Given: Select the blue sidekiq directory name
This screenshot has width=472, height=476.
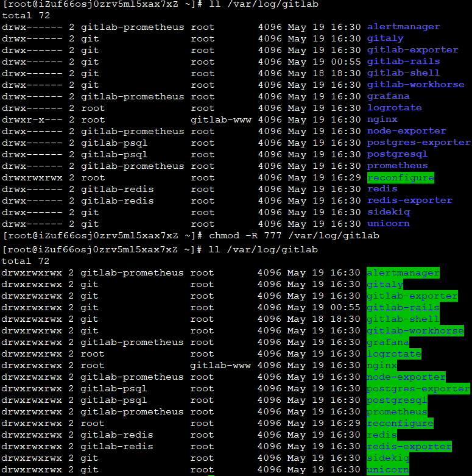Looking at the screenshot, I should tap(389, 212).
